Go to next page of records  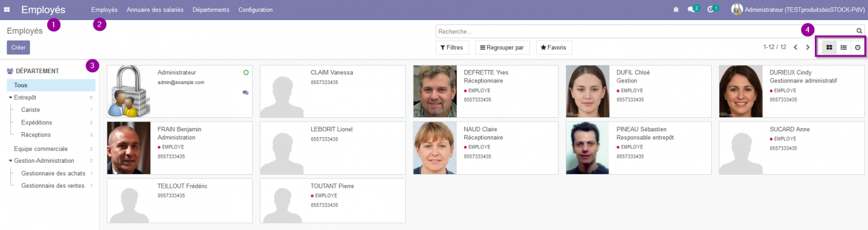tap(808, 47)
